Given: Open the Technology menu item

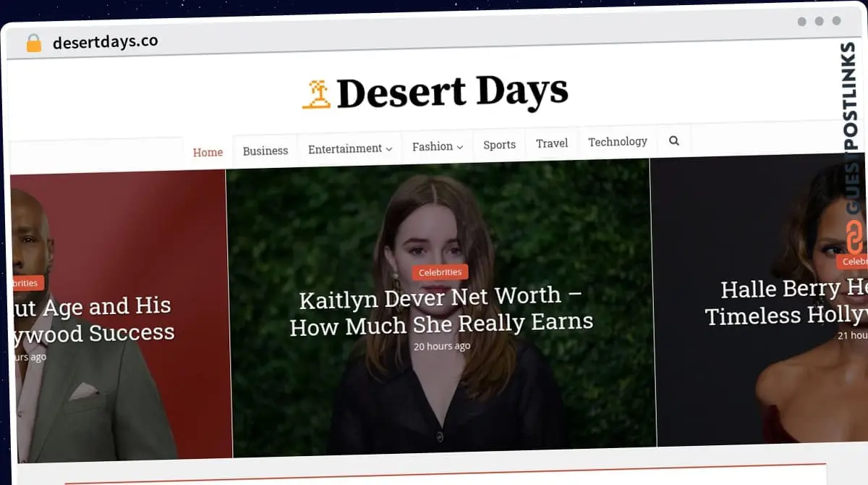Looking at the screenshot, I should [x=617, y=142].
